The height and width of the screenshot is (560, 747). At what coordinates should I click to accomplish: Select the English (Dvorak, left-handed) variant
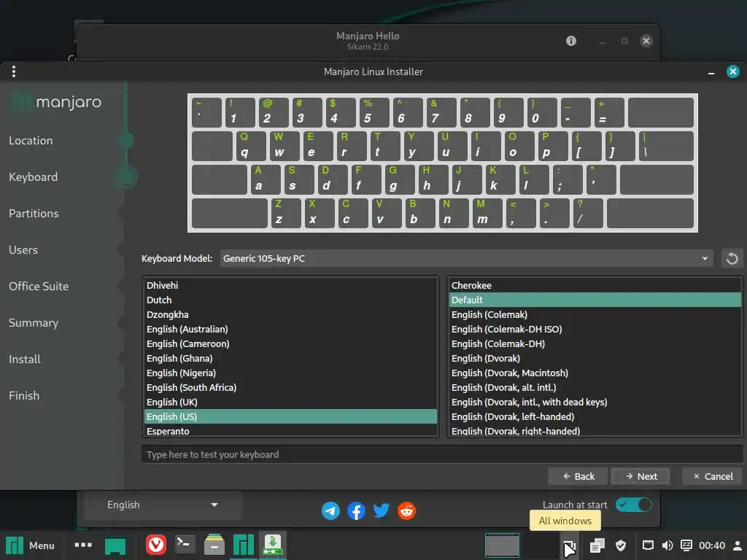(x=595, y=416)
